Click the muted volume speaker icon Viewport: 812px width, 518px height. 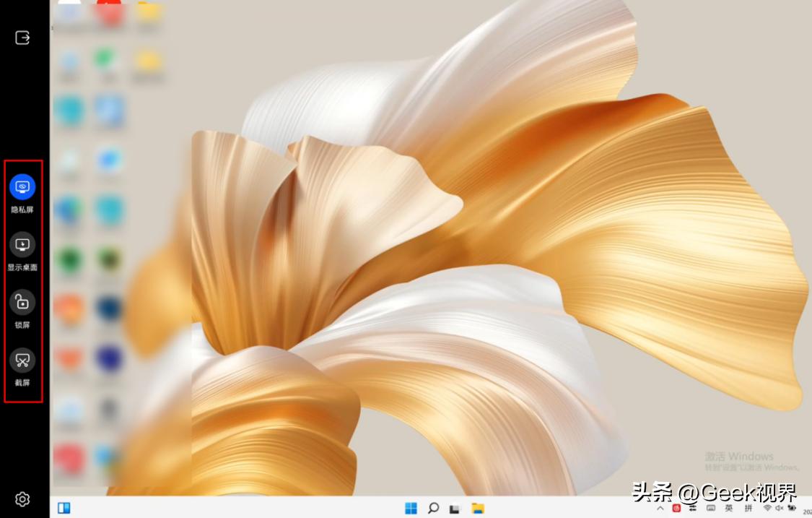780,508
